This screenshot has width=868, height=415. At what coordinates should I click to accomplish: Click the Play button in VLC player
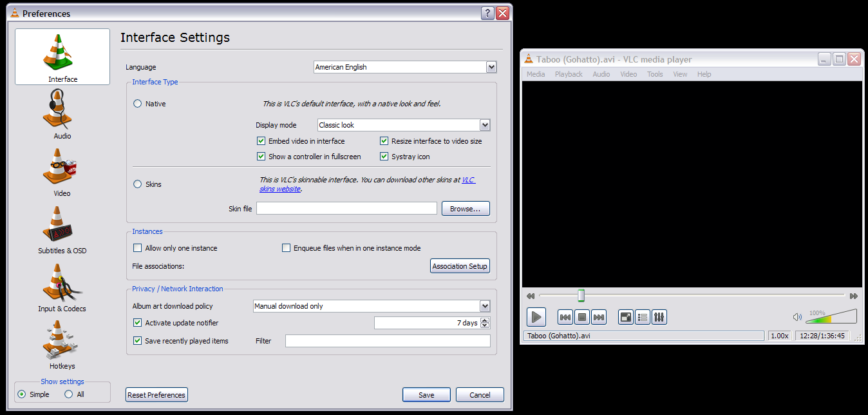tap(536, 317)
